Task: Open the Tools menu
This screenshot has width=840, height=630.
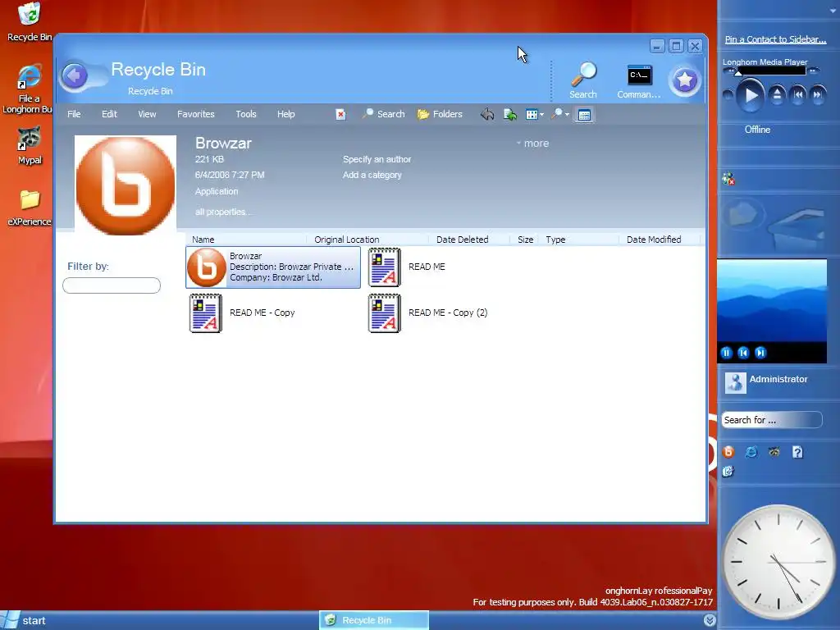Action: [x=246, y=114]
